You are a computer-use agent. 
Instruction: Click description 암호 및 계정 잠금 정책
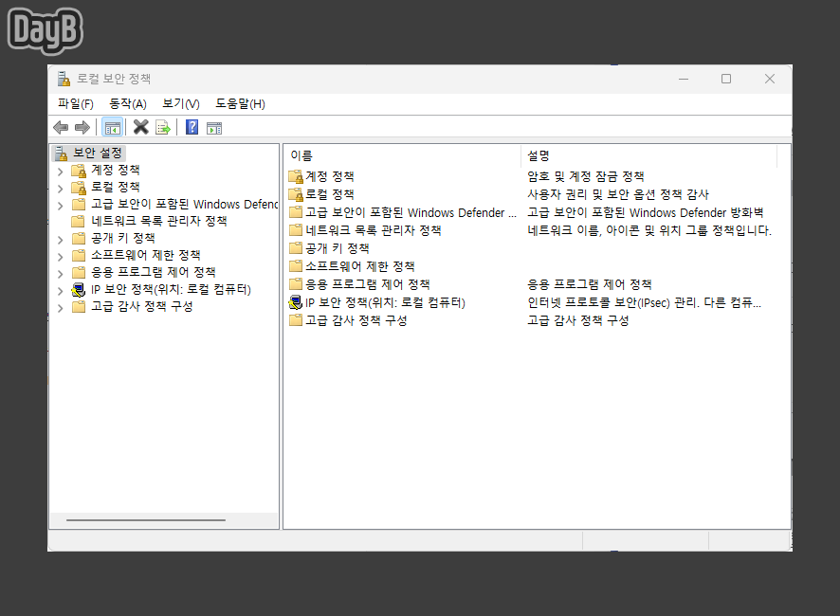point(586,177)
